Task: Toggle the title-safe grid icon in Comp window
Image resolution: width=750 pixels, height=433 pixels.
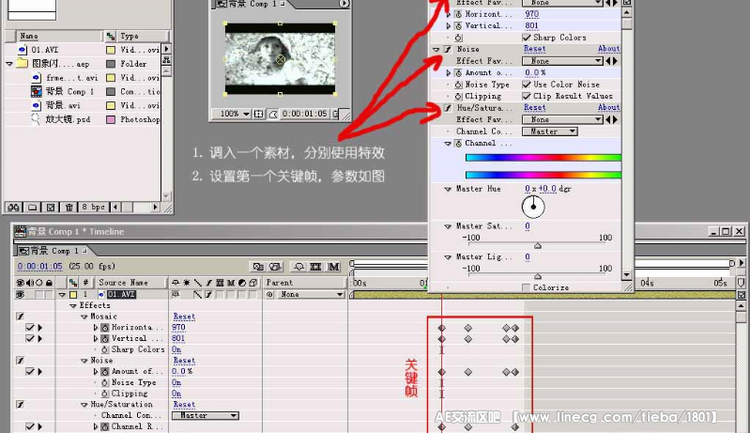Action: coord(258,114)
